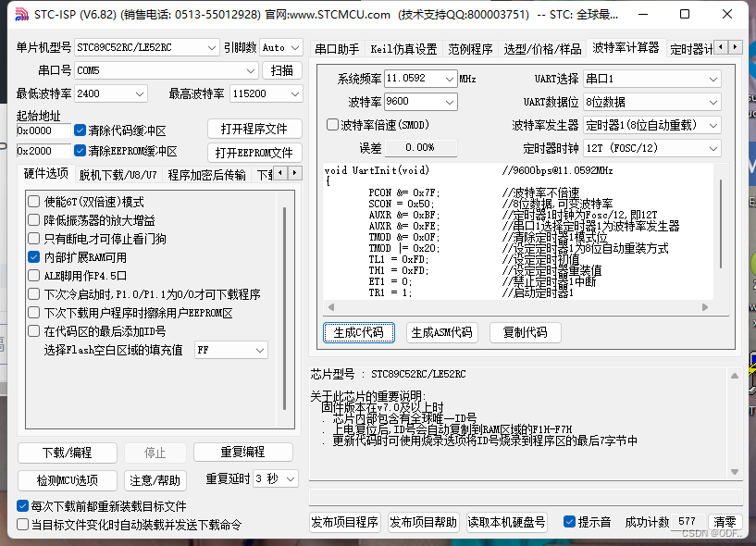Click 注意/帮助 button

(x=155, y=480)
